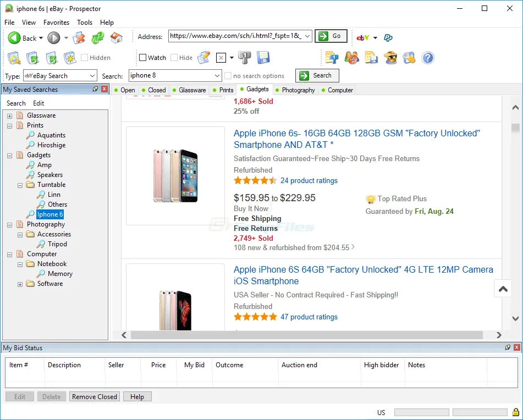Click the document with phone icon

click(409, 58)
